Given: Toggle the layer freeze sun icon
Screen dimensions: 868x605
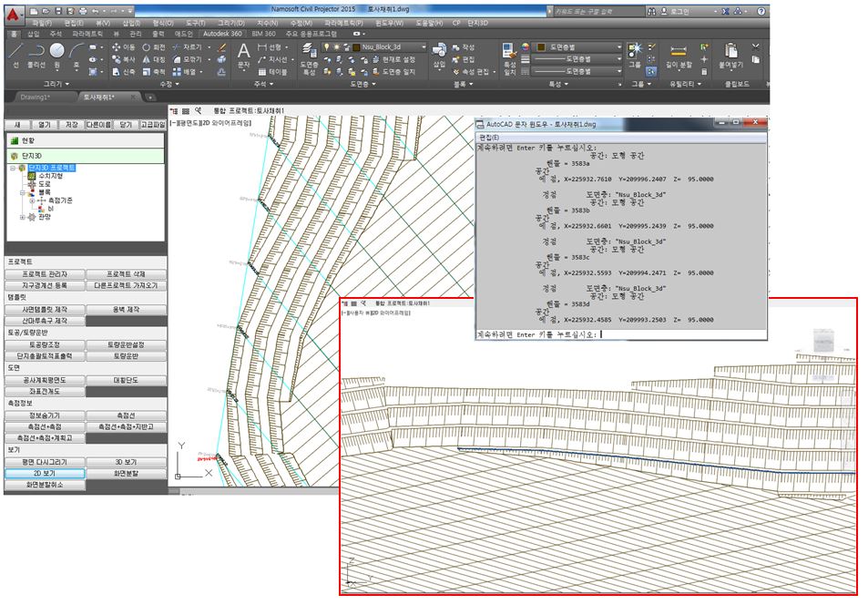Looking at the screenshot, I should (x=336, y=47).
